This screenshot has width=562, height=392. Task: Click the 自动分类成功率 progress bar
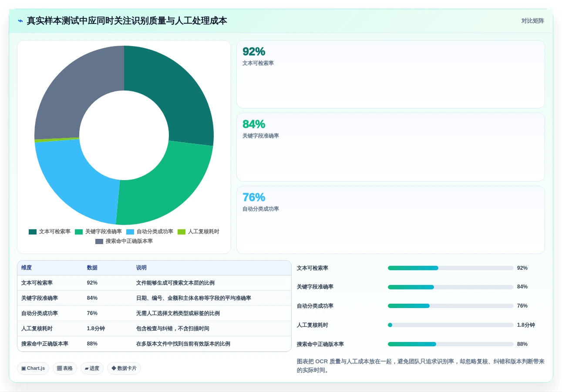(451, 306)
